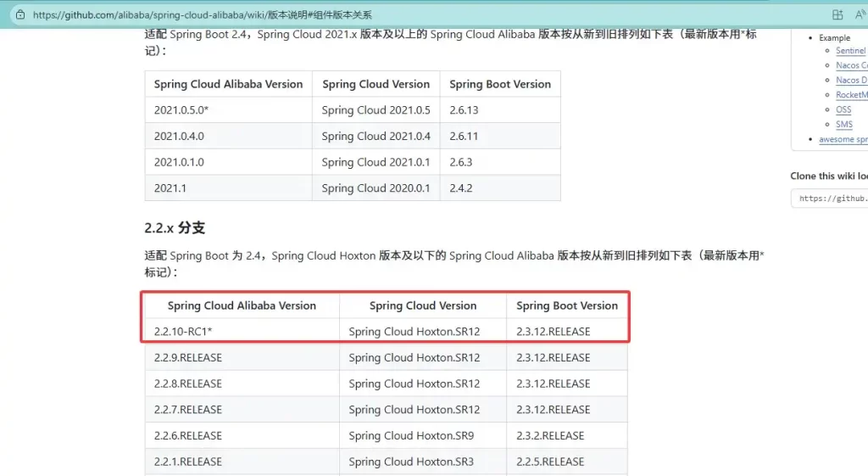Click the clone wiki URL field

[x=831, y=199]
